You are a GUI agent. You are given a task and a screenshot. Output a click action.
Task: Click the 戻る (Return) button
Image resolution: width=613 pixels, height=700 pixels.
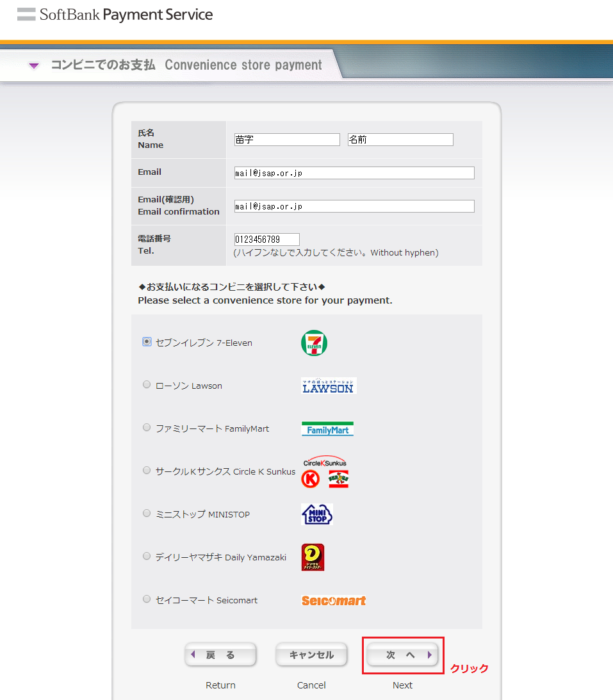[220, 655]
